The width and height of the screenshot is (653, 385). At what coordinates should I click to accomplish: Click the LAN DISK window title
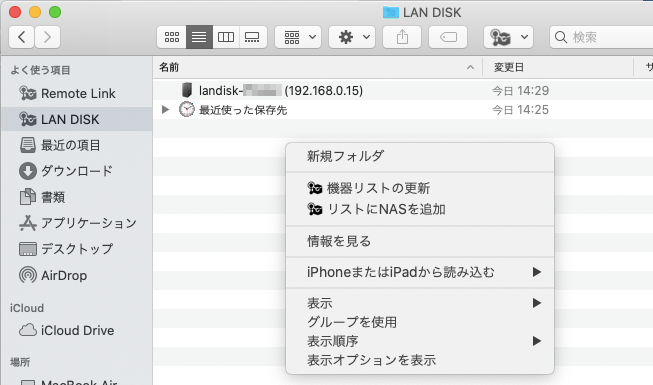coord(432,12)
